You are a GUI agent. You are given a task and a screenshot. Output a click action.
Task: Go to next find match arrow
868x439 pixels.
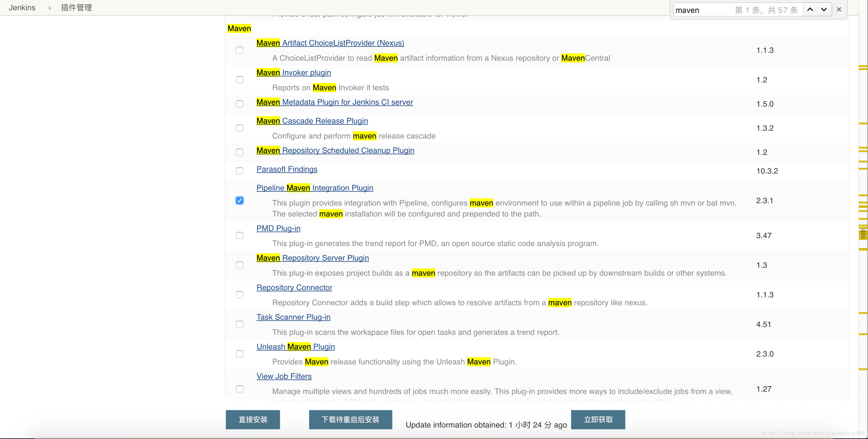pos(824,9)
